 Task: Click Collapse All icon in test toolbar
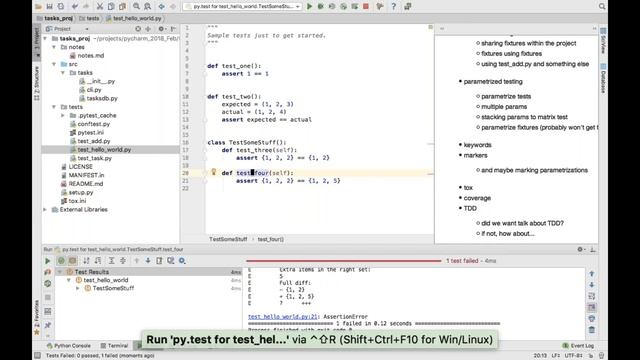click(x=123, y=261)
